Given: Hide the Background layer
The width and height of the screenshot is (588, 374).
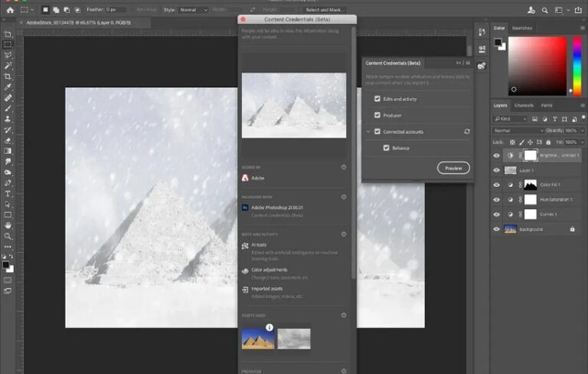Looking at the screenshot, I should (496, 229).
